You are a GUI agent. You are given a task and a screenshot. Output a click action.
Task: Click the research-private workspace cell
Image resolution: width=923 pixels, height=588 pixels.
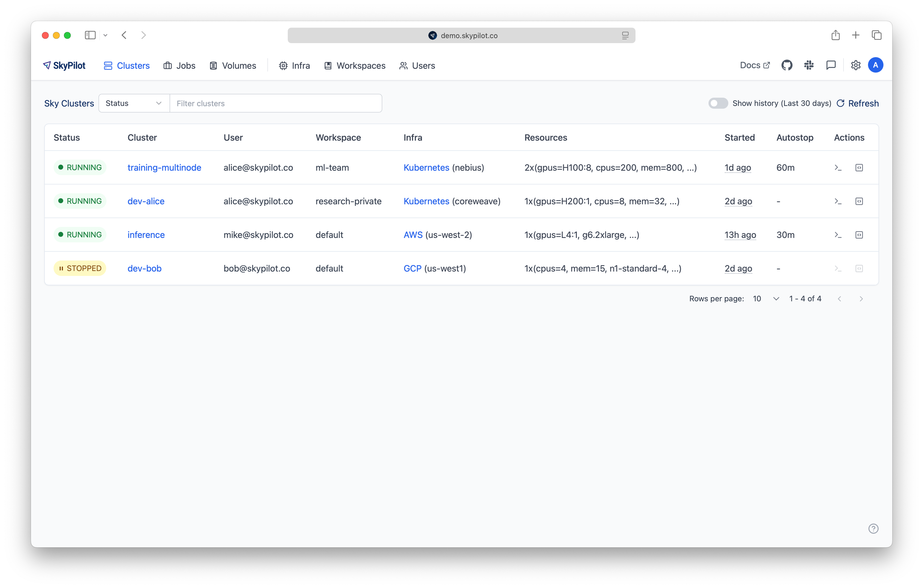tap(349, 201)
